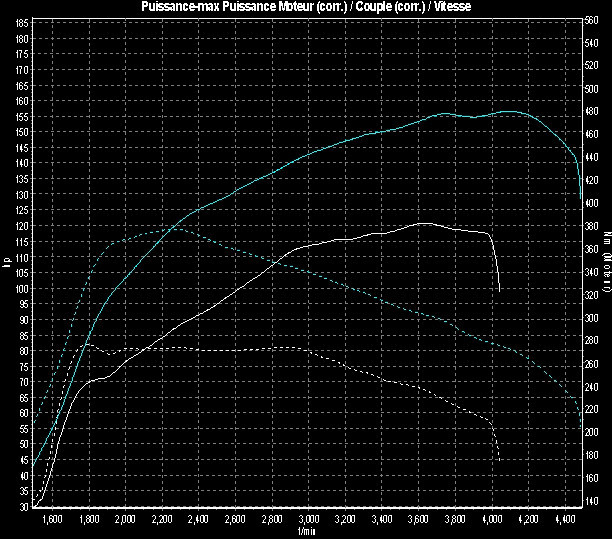The width and height of the screenshot is (612, 539).
Task: Click the bottom end of the solid white curve's drop-off
Action: click(500, 291)
